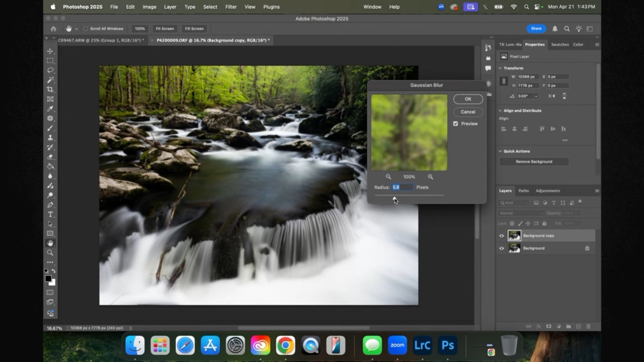Viewport: 644px width, 362px height.
Task: Select the Move tool
Action: click(x=50, y=51)
